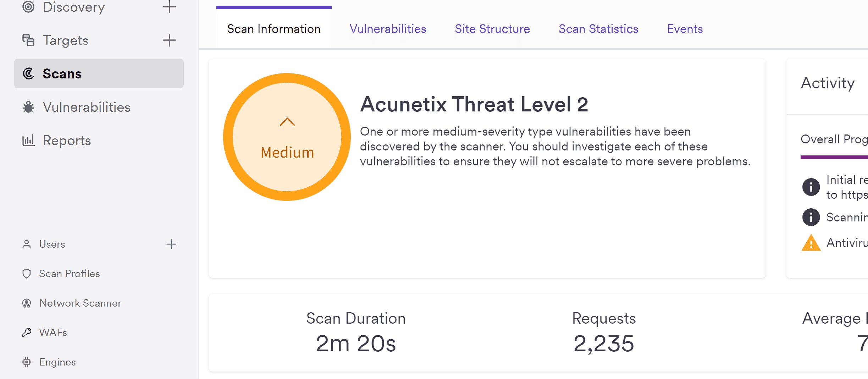
Task: Click the Vulnerabilities bug icon
Action: point(28,107)
